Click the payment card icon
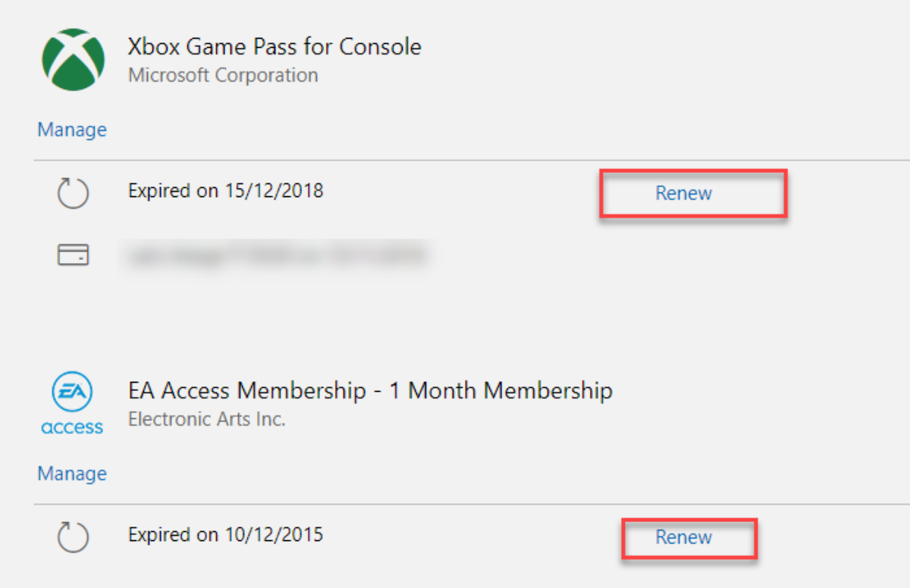The height and width of the screenshot is (588, 910). click(x=74, y=255)
